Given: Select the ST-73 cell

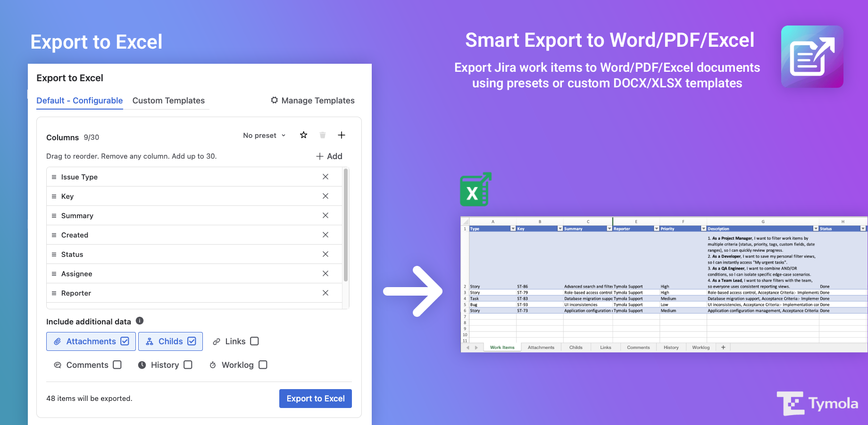Looking at the screenshot, I should pyautogui.click(x=540, y=311).
